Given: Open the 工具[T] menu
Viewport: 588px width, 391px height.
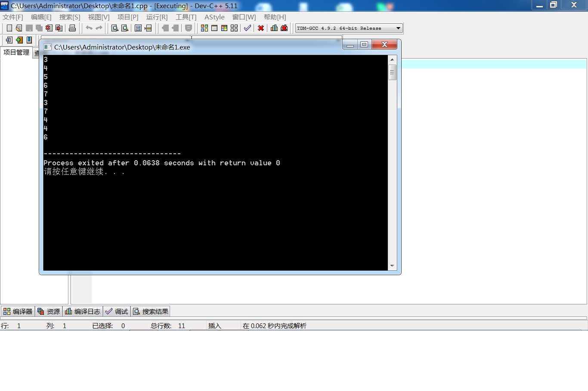Looking at the screenshot, I should [x=186, y=17].
